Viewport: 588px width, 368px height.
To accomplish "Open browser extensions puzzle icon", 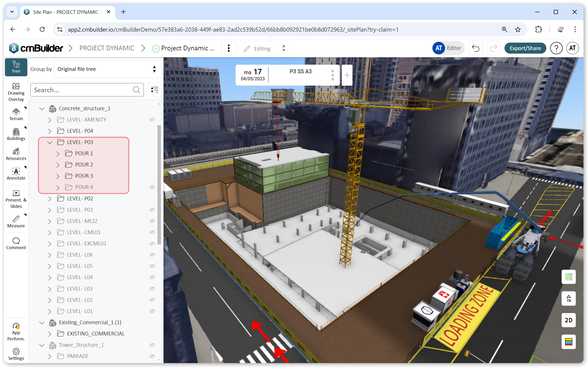I will click(538, 29).
